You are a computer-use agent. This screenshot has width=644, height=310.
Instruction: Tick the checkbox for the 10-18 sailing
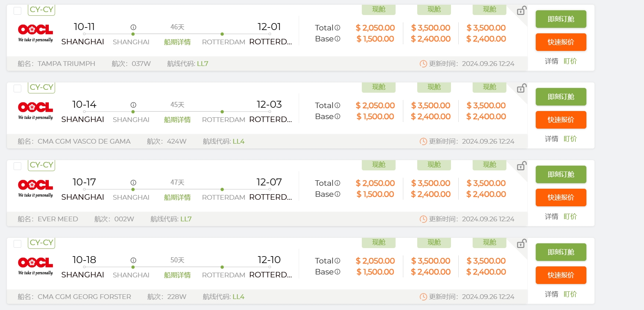pyautogui.click(x=17, y=244)
